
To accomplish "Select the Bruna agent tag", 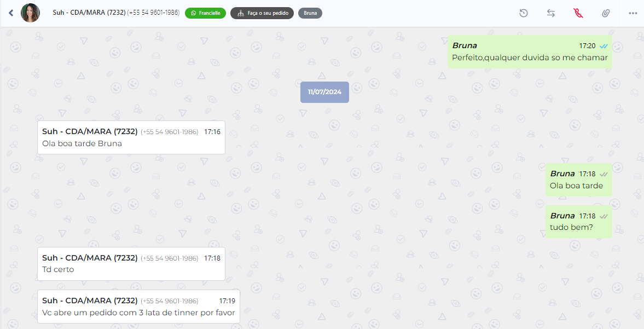I will pyautogui.click(x=310, y=13).
